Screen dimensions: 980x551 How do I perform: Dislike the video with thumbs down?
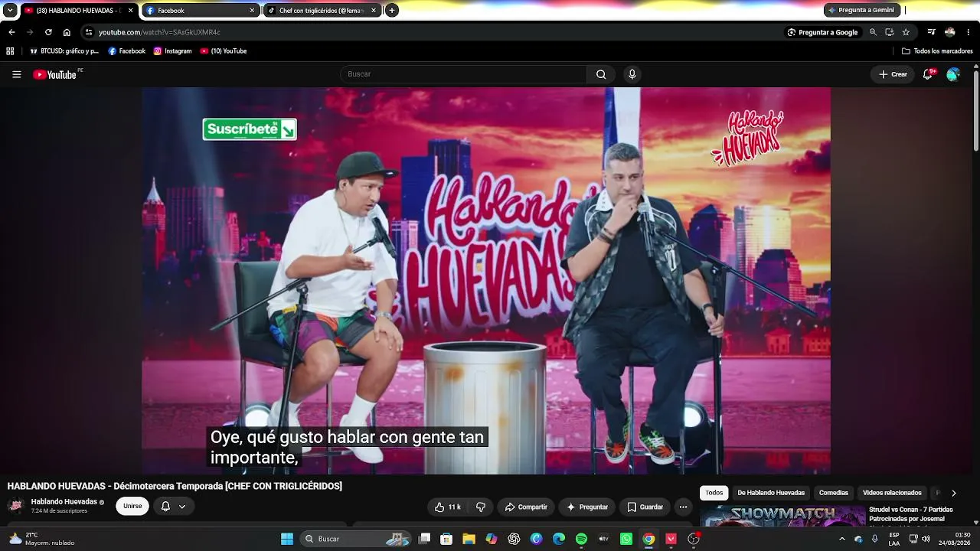[481, 507]
